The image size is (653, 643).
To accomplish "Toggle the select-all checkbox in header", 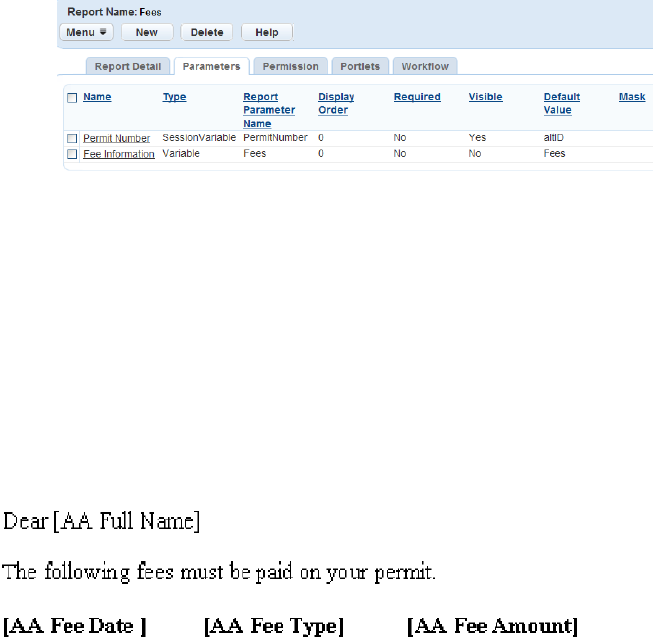I will pos(72,98).
